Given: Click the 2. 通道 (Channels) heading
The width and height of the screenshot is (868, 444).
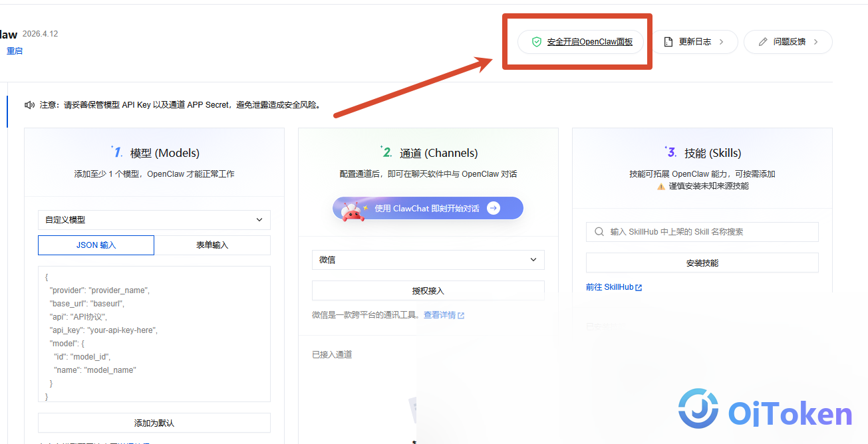Looking at the screenshot, I should tap(428, 153).
